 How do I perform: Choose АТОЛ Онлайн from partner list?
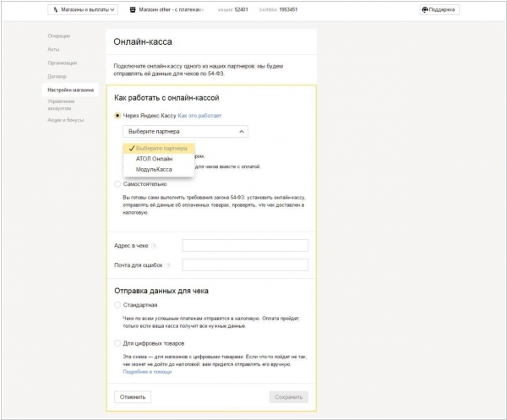(x=159, y=159)
